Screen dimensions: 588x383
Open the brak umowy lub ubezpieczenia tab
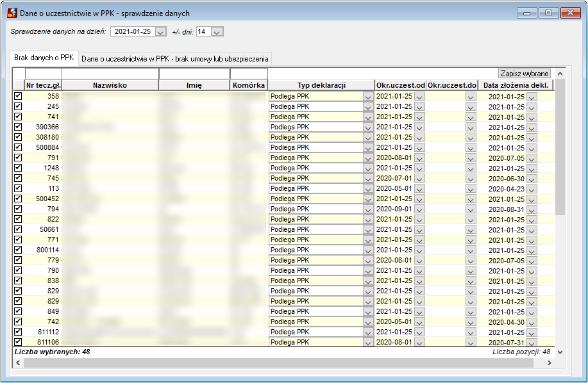(x=175, y=59)
